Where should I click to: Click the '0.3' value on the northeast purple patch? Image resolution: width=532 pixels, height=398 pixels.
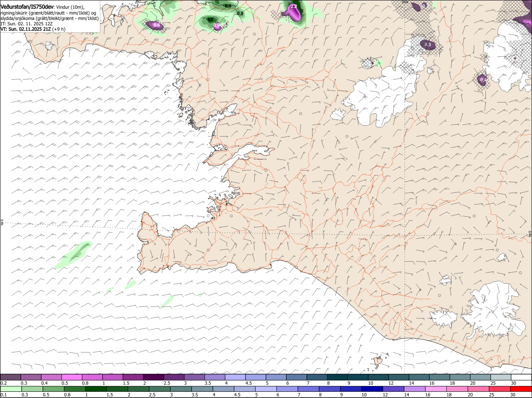[428, 44]
